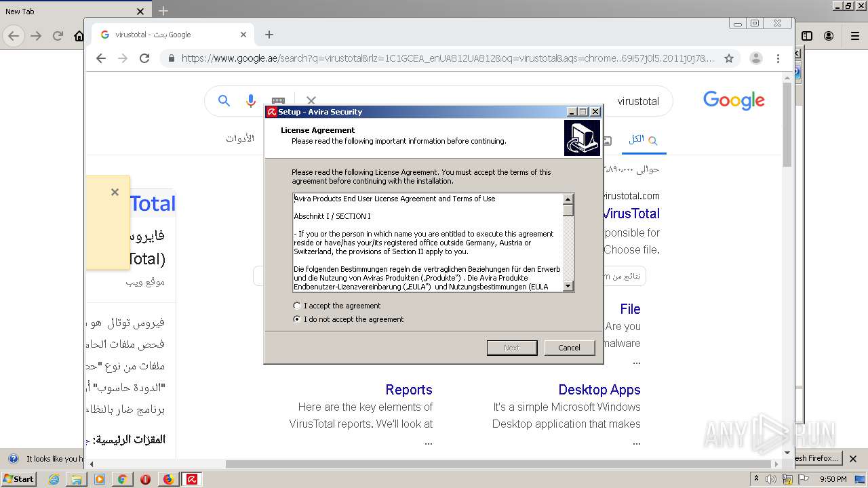Reload the Chrome page

pyautogui.click(x=144, y=58)
